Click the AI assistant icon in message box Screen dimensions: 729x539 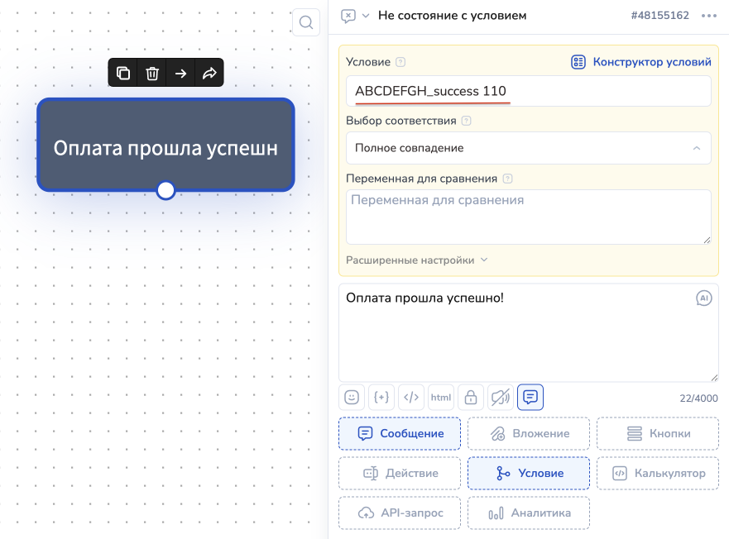pos(704,298)
